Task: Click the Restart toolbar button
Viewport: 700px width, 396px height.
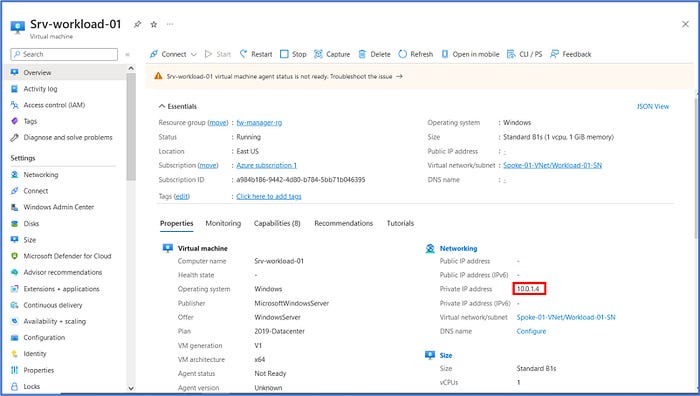Action: (256, 54)
